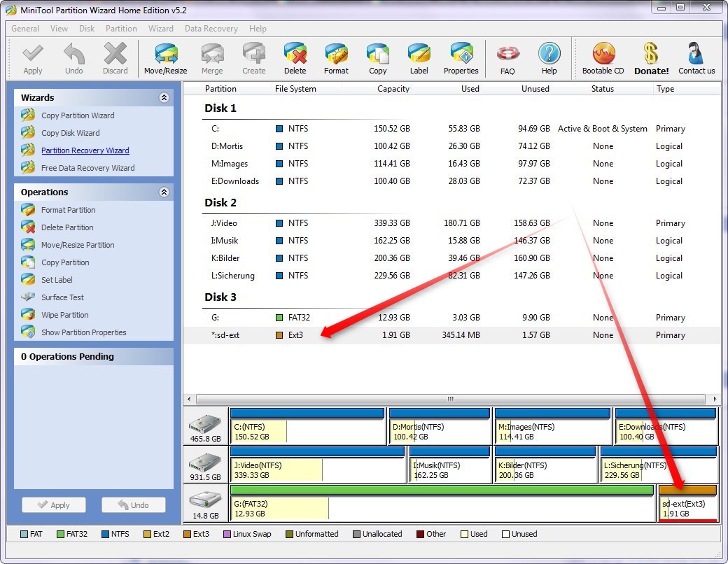Select the 14.8 GB disk icon

click(205, 500)
